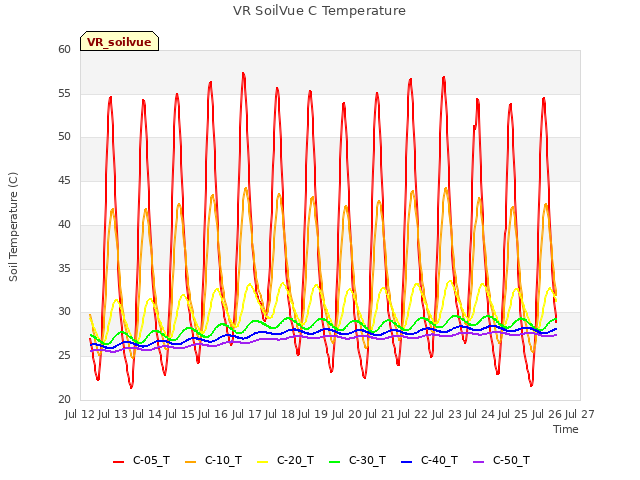
Task: Toggle the C-05_T legend entry
Action: tap(141, 460)
